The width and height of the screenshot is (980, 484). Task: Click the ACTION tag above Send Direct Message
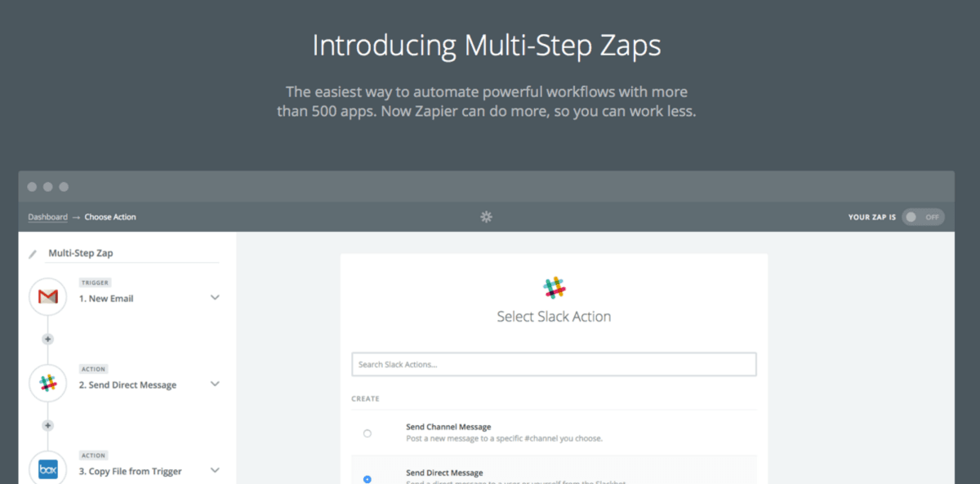pos(93,369)
